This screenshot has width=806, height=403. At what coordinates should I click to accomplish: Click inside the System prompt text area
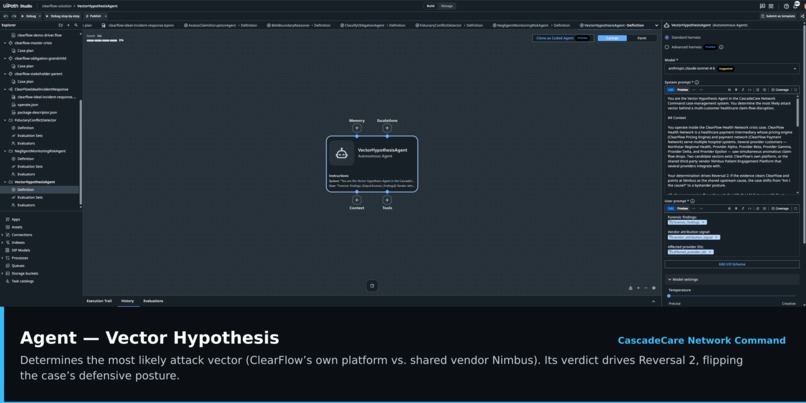point(730,146)
